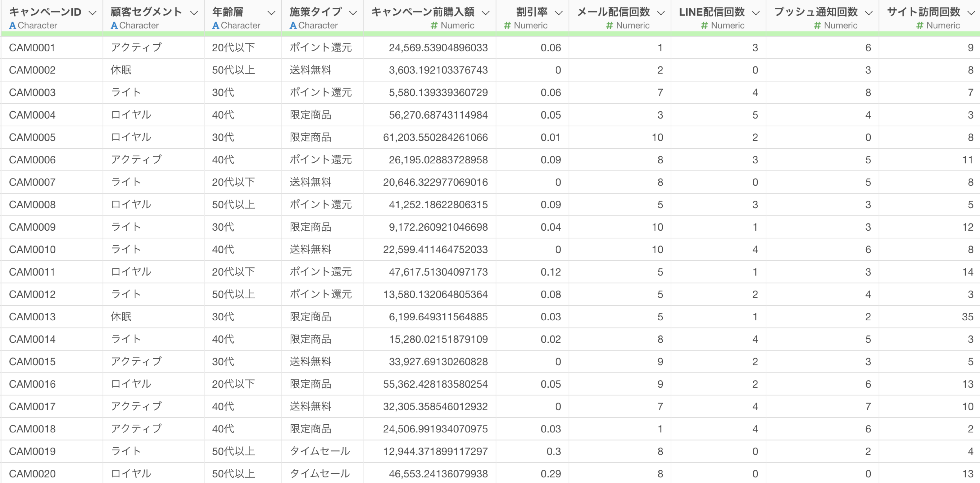Click purchase value 3,603.192103376743

click(x=438, y=70)
